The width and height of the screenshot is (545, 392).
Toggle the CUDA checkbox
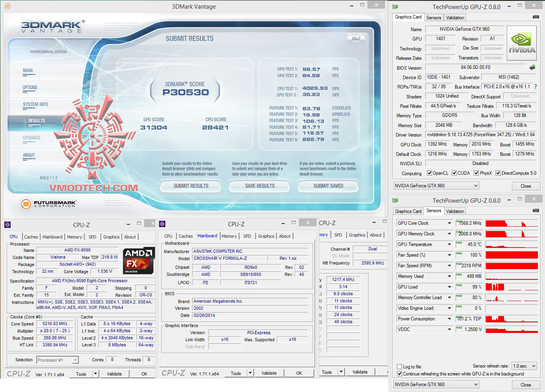(454, 173)
